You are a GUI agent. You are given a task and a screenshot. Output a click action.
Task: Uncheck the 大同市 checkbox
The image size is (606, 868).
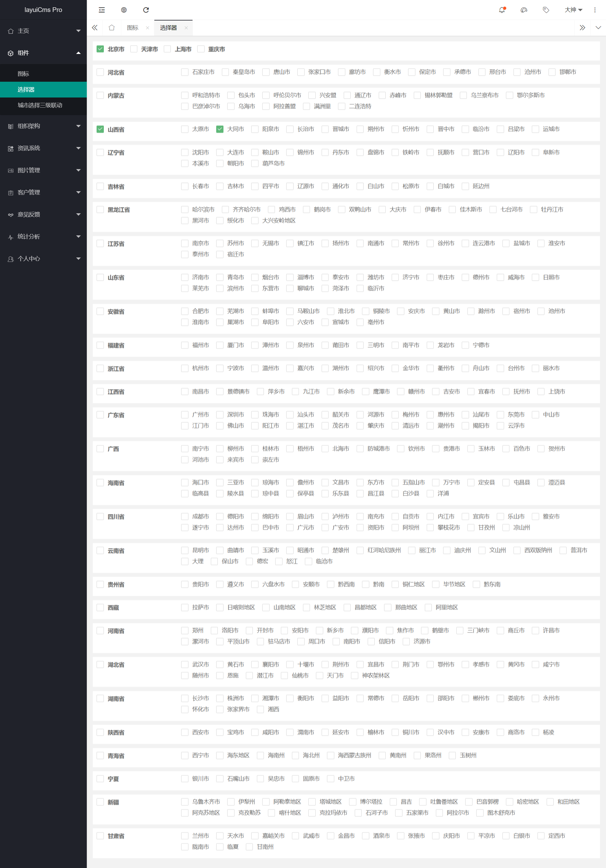220,129
